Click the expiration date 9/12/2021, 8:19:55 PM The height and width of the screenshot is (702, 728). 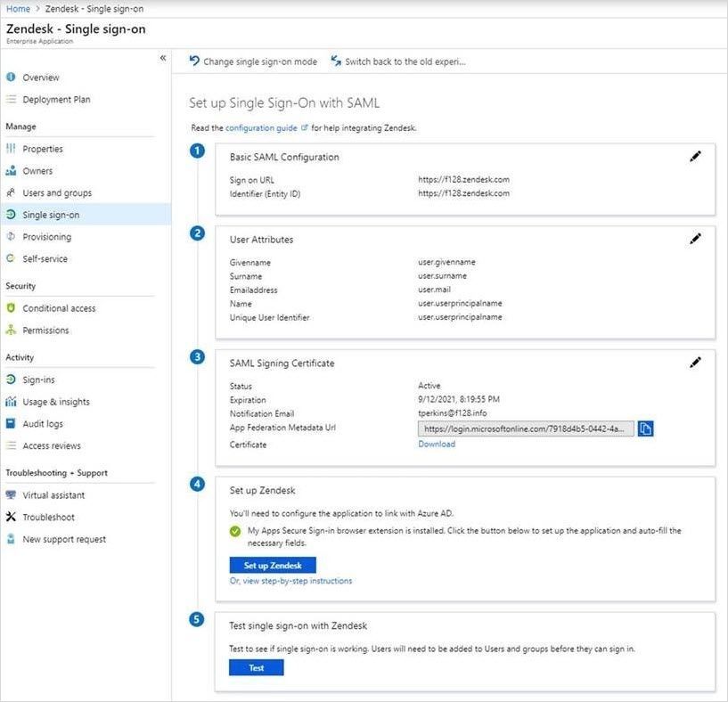point(459,399)
